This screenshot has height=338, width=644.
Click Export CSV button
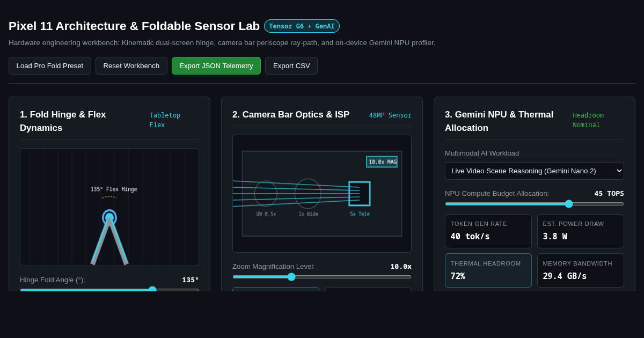(x=291, y=65)
